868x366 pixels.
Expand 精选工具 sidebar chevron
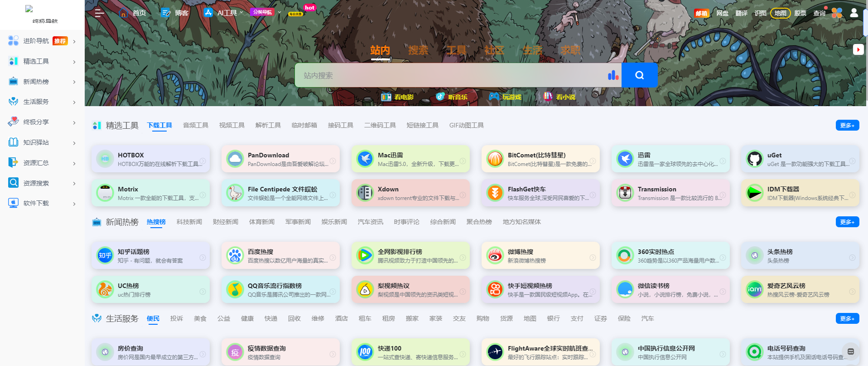coord(74,62)
